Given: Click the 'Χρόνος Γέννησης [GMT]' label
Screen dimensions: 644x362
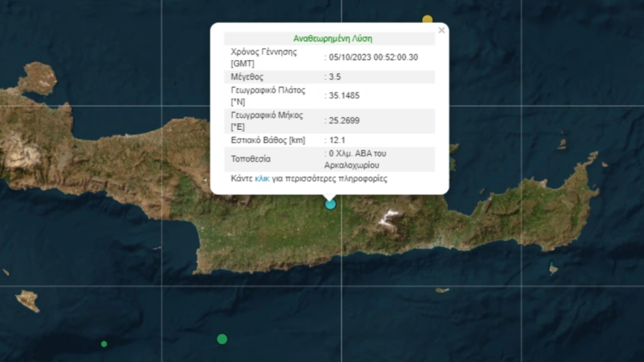Looking at the screenshot, I should coord(264,58).
